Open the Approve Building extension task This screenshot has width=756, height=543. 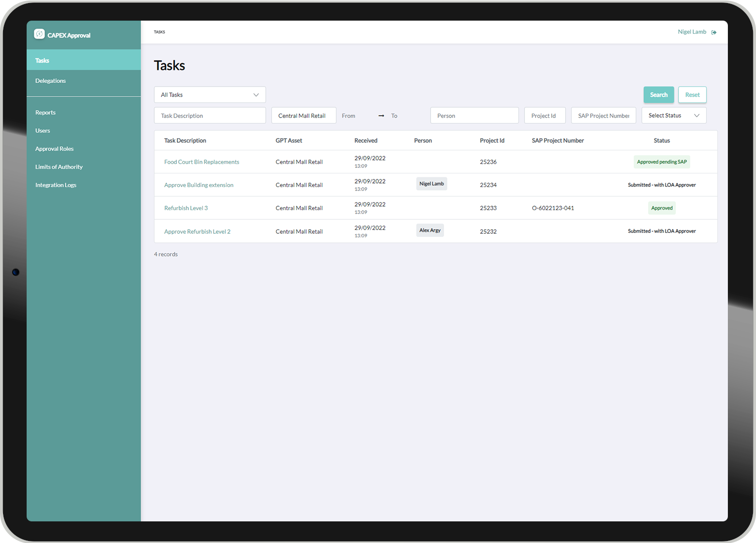click(199, 185)
